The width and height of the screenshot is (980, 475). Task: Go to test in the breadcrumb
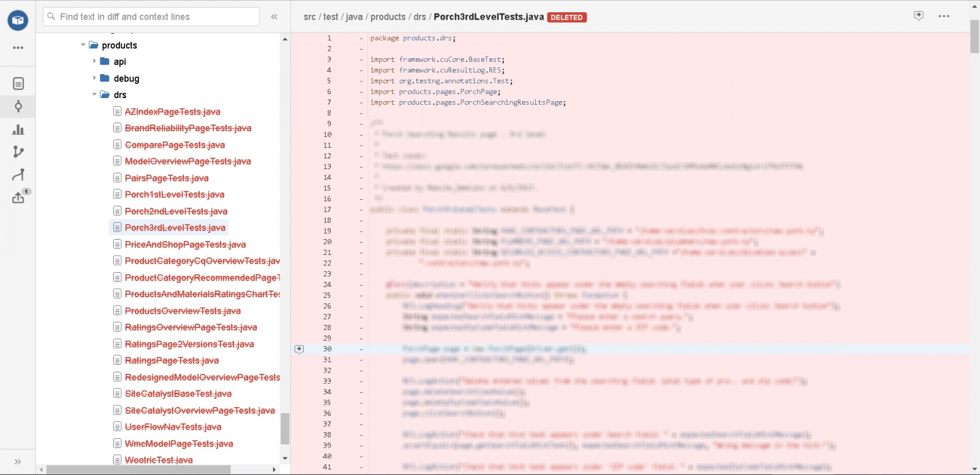(x=331, y=17)
